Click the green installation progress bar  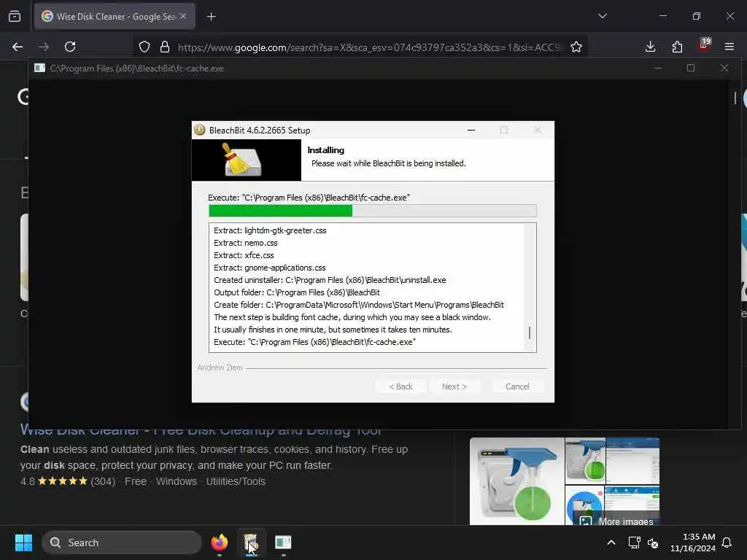(x=373, y=211)
